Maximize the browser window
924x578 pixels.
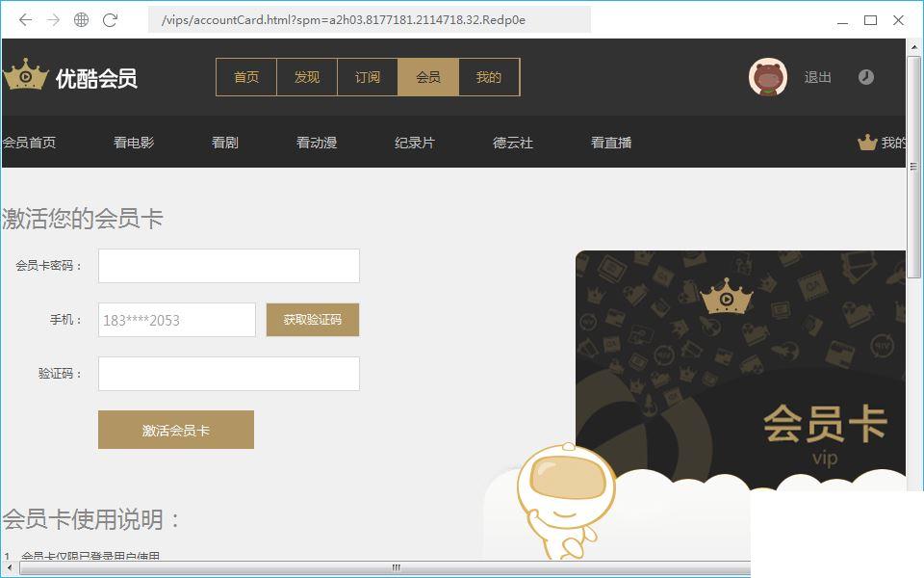click(870, 20)
